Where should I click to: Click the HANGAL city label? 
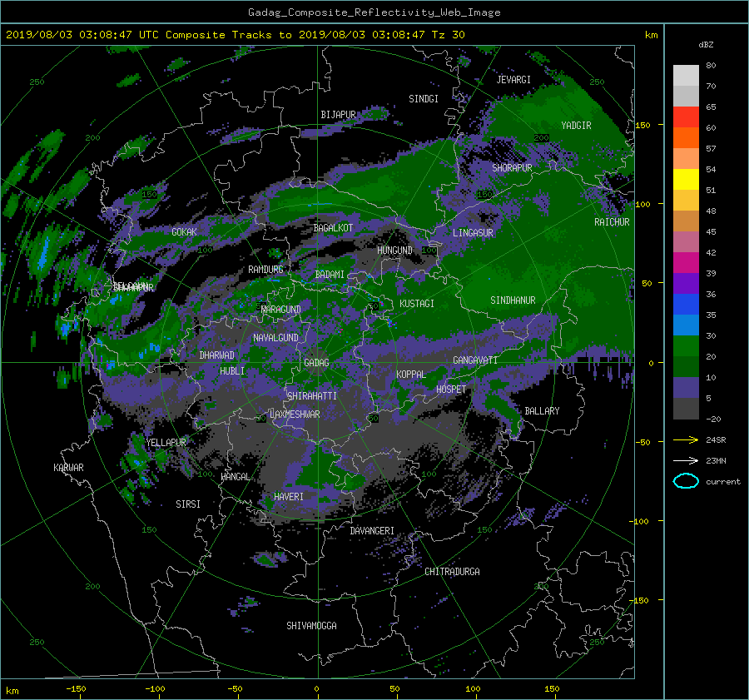point(235,477)
